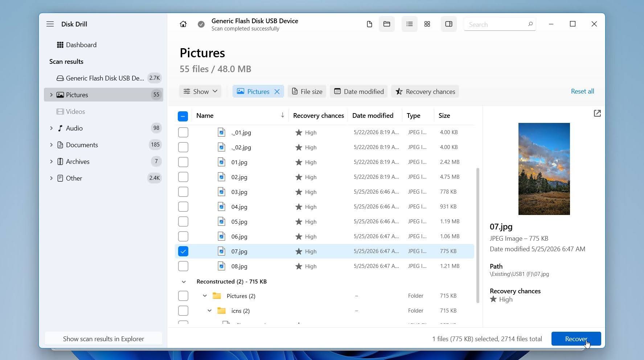Check the box for 02.jpg

tap(183, 177)
